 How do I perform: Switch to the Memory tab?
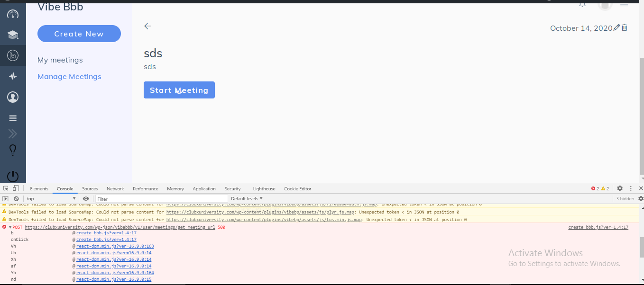(x=175, y=188)
